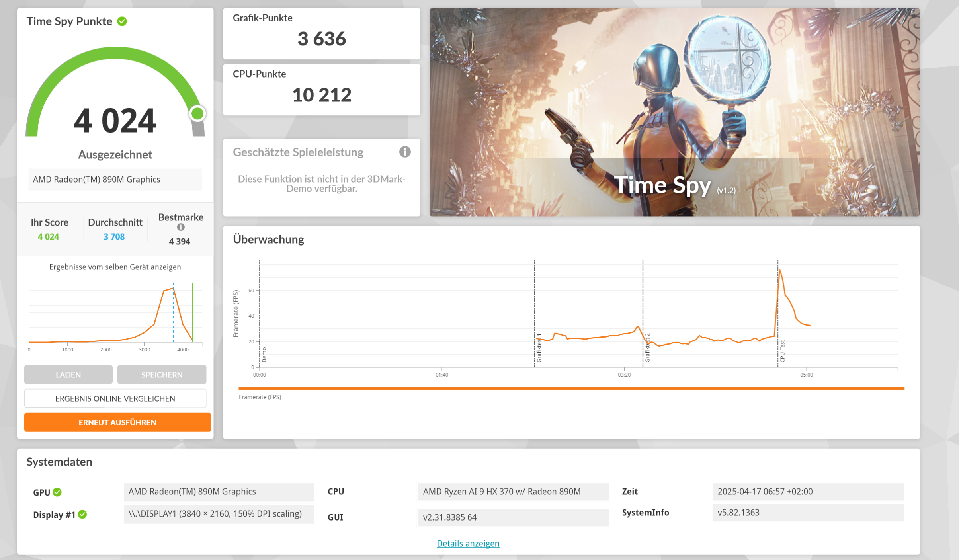The height and width of the screenshot is (560, 959).
Task: Click the Überwachung heading
Action: pyautogui.click(x=268, y=239)
